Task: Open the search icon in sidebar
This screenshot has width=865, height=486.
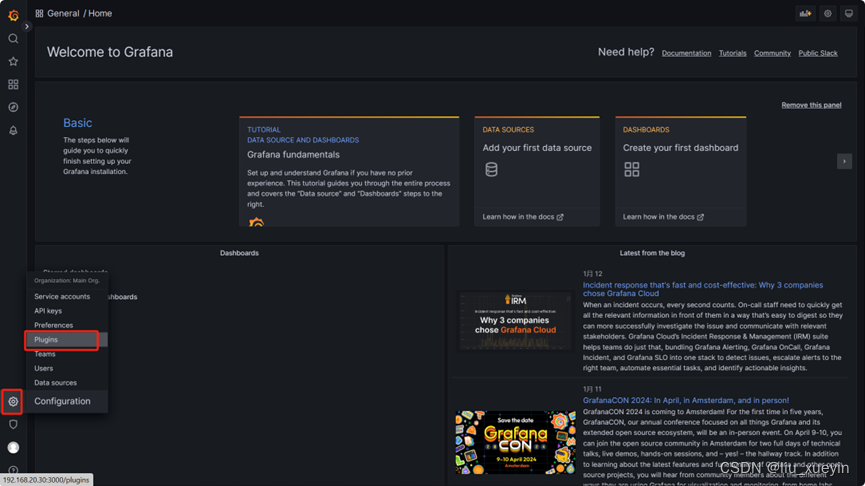Action: tap(13, 39)
